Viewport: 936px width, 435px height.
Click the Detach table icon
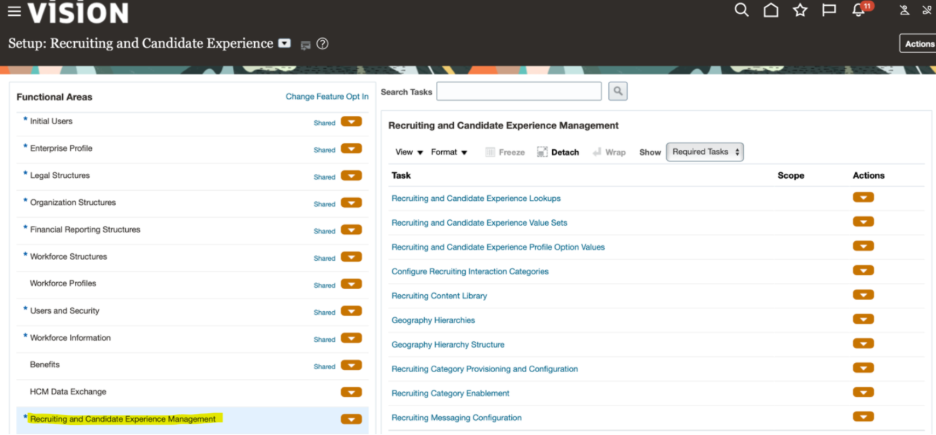558,152
